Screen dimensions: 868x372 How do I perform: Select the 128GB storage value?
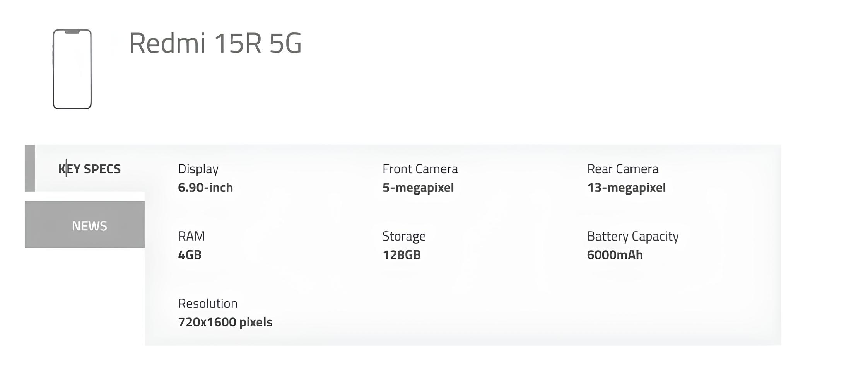(x=401, y=254)
